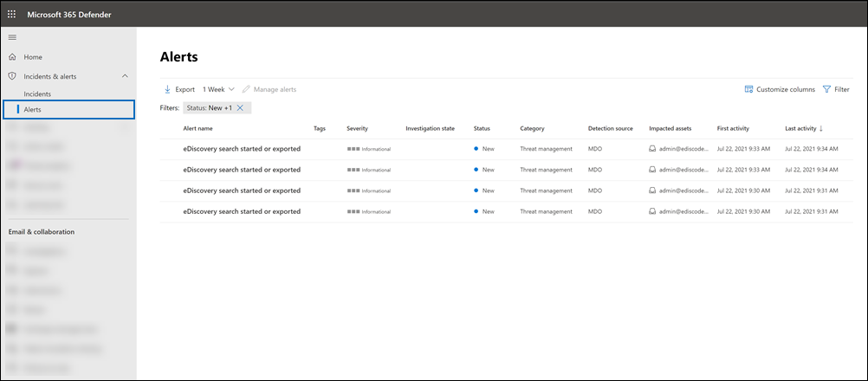Click the Home icon in sidebar
The height and width of the screenshot is (381, 868).
[x=12, y=57]
